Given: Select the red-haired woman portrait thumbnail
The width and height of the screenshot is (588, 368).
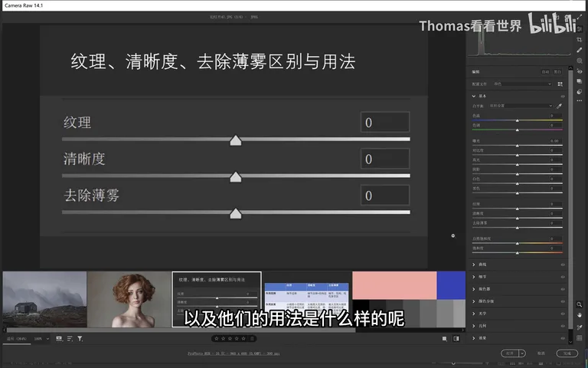Looking at the screenshot, I should 129,300.
